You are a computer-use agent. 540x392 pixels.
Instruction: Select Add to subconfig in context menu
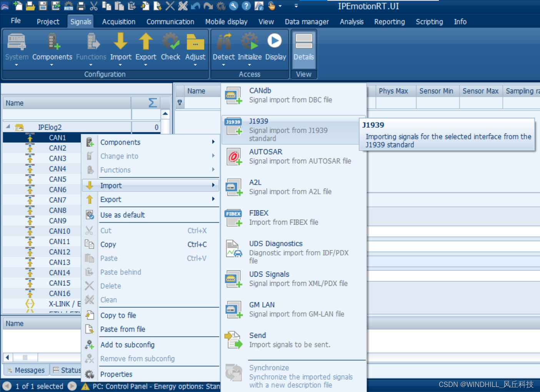tap(150, 345)
